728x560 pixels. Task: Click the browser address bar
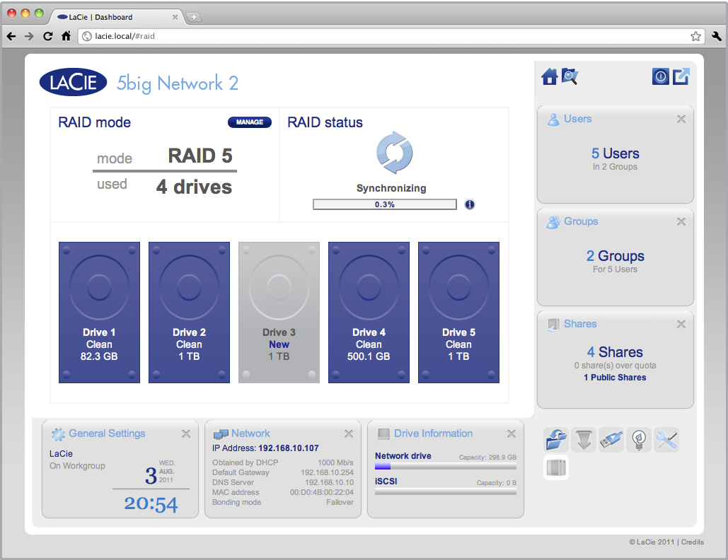click(389, 36)
